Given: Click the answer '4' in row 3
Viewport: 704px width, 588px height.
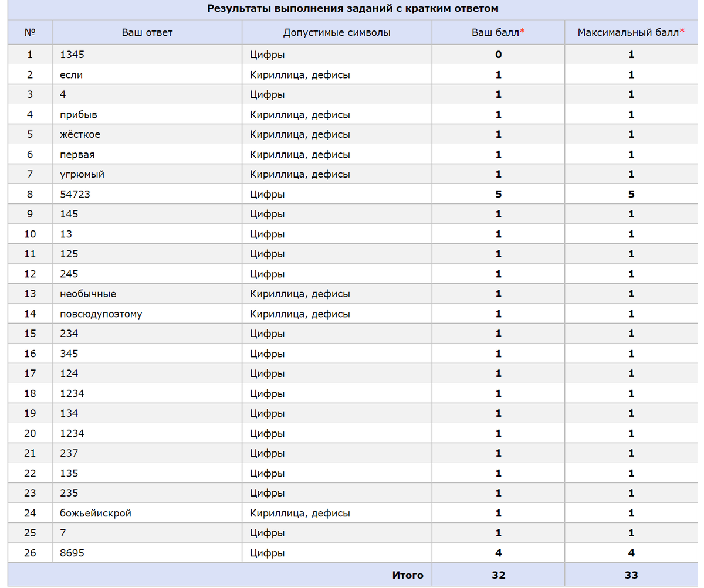Looking at the screenshot, I should coord(63,94).
